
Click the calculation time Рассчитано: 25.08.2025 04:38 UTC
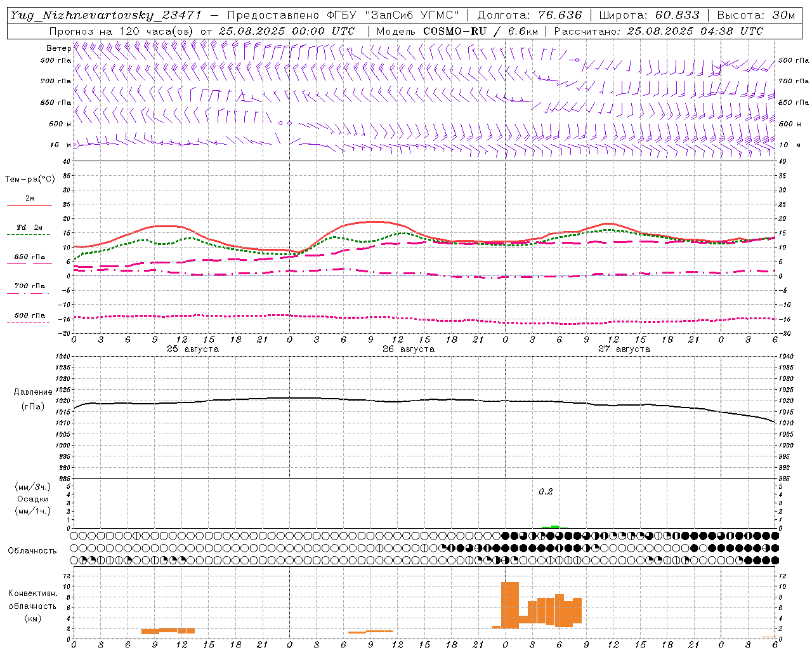pyautogui.click(x=658, y=31)
